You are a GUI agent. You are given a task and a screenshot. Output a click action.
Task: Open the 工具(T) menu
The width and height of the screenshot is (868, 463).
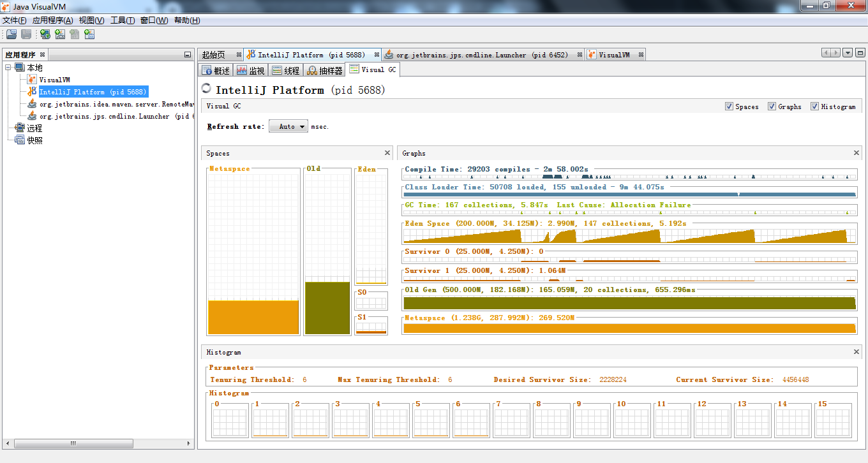[123, 20]
